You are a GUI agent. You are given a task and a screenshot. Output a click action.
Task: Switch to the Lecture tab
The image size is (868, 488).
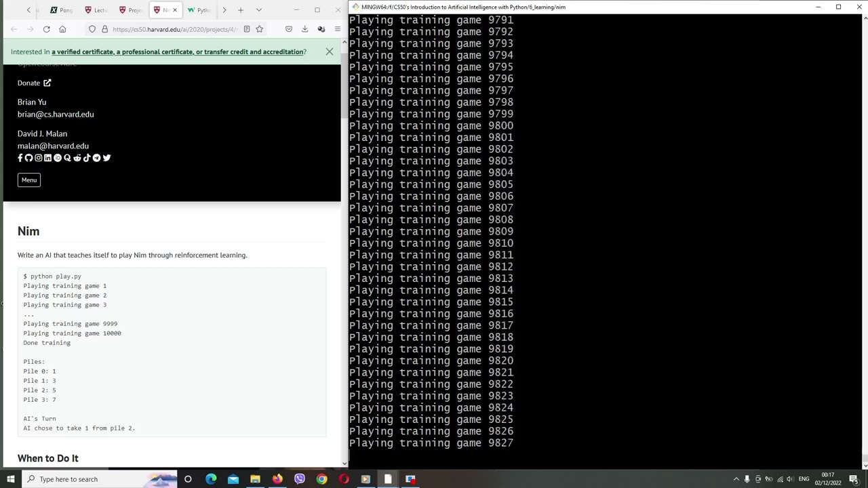96,10
